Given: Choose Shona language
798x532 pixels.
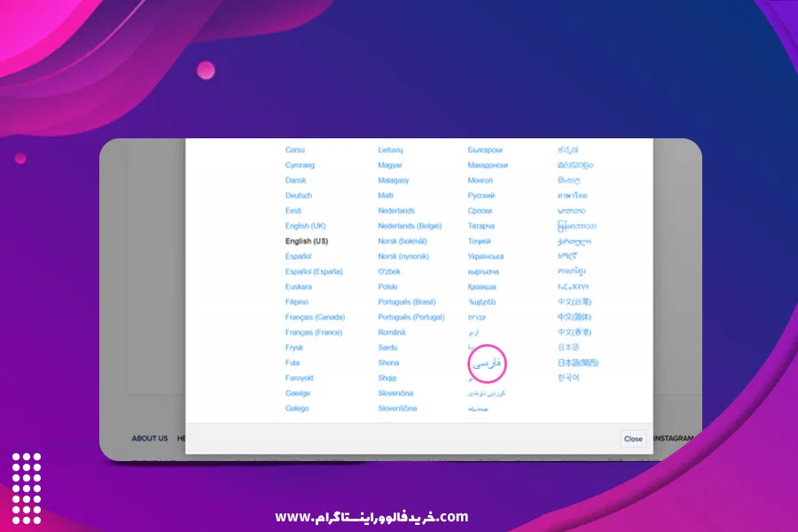Looking at the screenshot, I should click(x=388, y=363).
